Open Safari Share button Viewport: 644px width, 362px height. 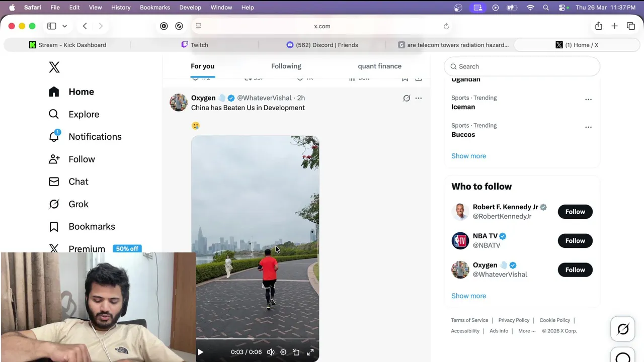pos(598,26)
